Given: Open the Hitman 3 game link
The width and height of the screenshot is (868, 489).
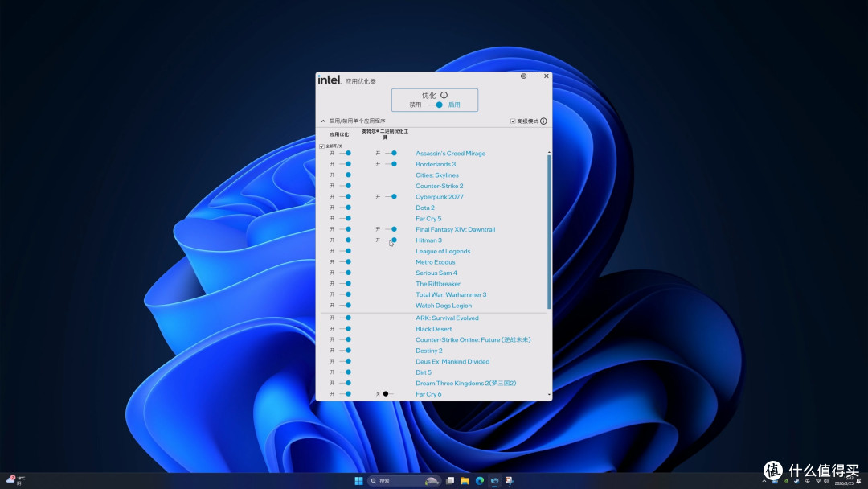Looking at the screenshot, I should (428, 240).
